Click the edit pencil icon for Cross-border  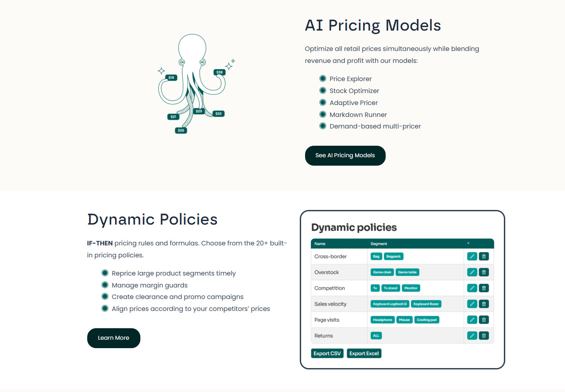pos(472,256)
